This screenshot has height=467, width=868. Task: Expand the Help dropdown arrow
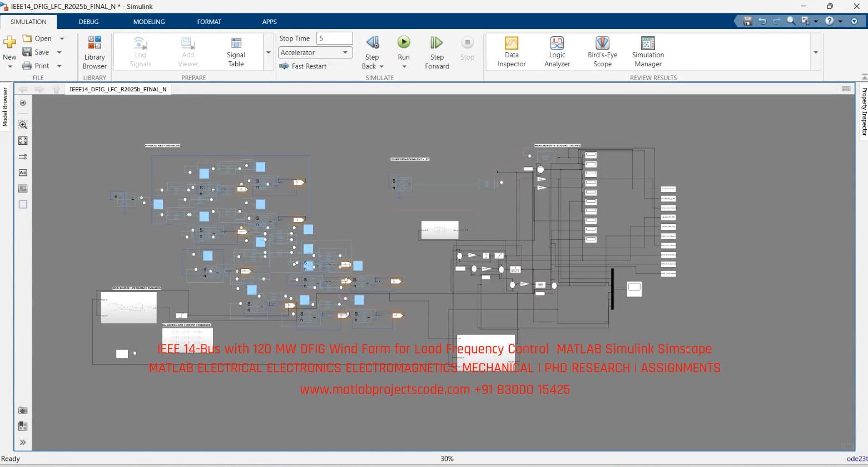[x=840, y=21]
